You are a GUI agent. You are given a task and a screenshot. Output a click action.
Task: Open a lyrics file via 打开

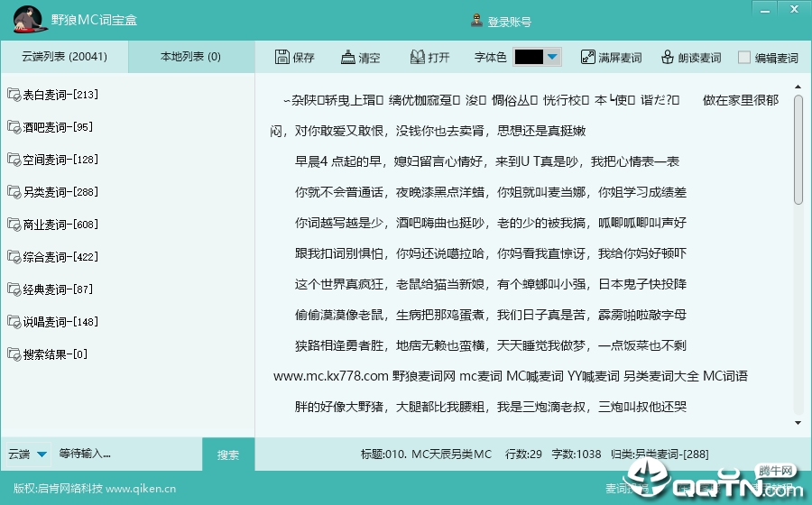[429, 57]
